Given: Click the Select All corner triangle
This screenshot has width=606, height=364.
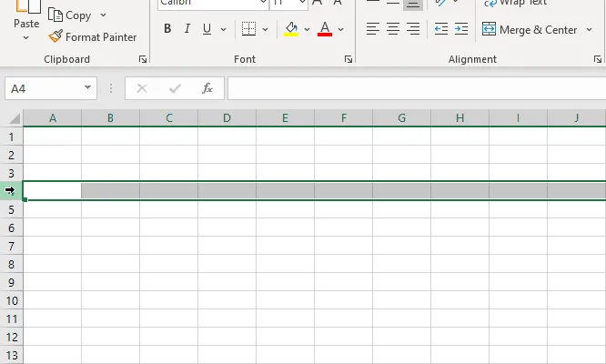Looking at the screenshot, I should click(14, 118).
